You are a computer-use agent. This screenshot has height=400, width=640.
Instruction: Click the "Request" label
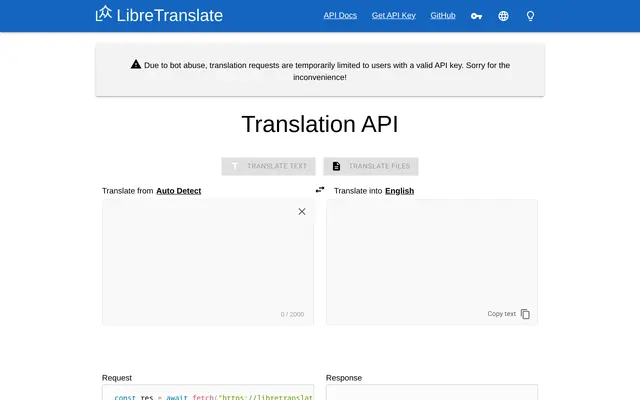tap(117, 378)
